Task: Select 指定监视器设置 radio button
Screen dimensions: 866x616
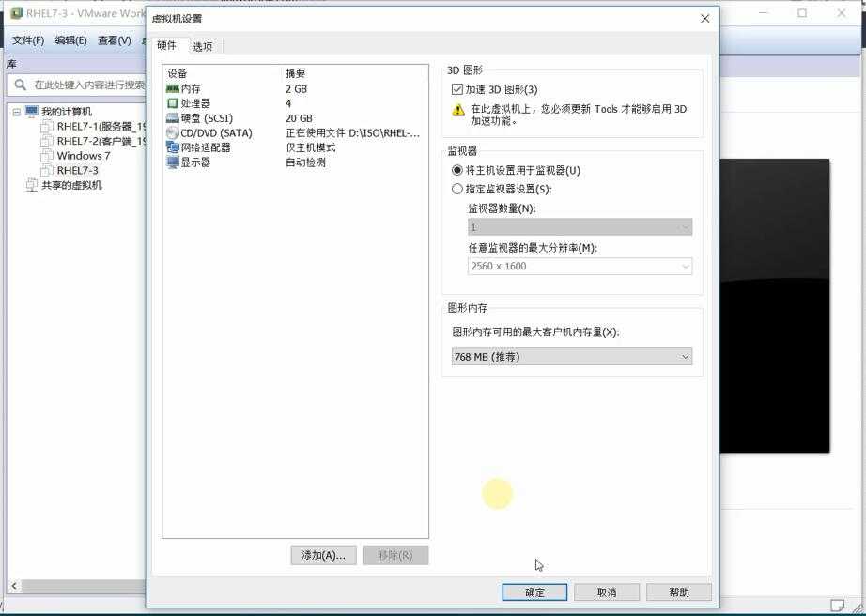Action: tap(456, 189)
